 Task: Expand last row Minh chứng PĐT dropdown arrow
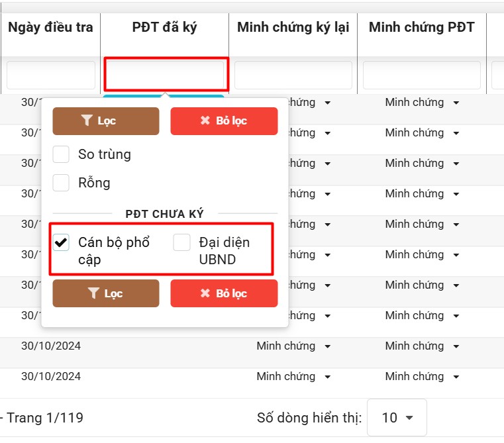[456, 377]
